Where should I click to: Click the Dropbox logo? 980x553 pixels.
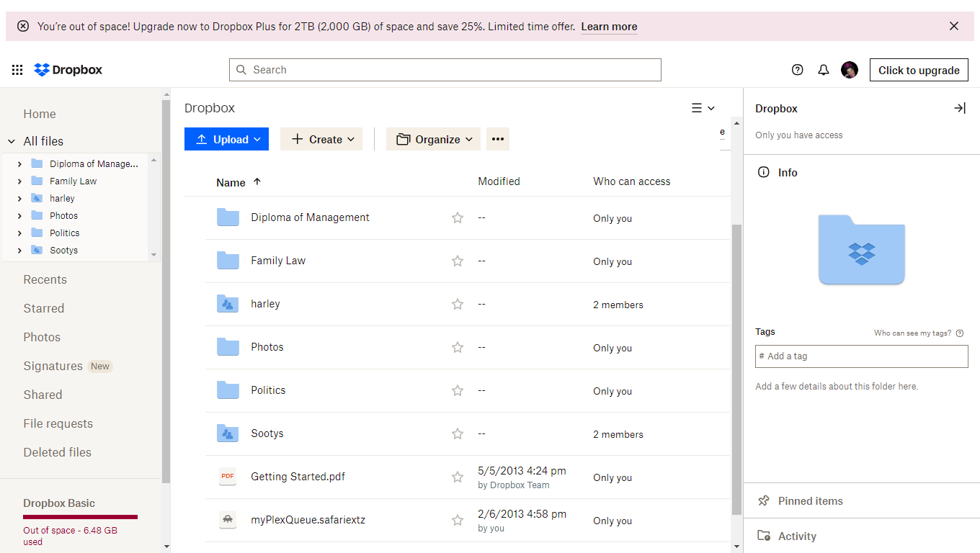click(x=68, y=70)
